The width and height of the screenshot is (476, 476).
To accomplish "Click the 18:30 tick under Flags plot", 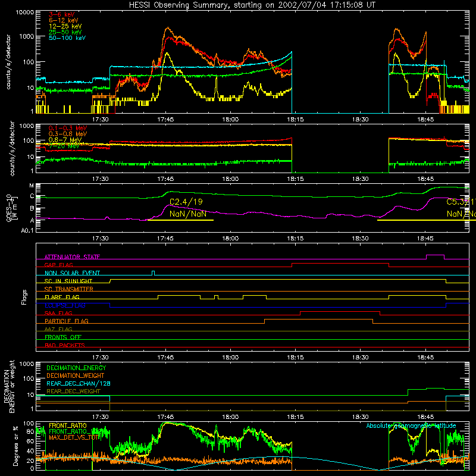I will [361, 358].
